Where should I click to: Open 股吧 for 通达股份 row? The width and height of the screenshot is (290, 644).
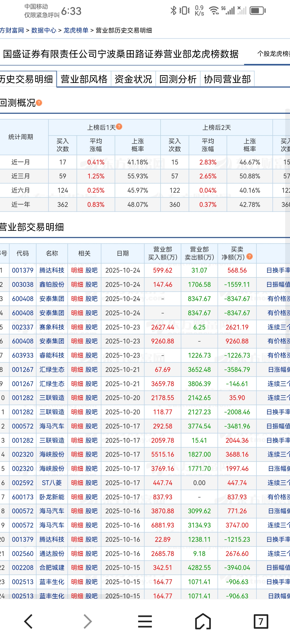(x=91, y=554)
